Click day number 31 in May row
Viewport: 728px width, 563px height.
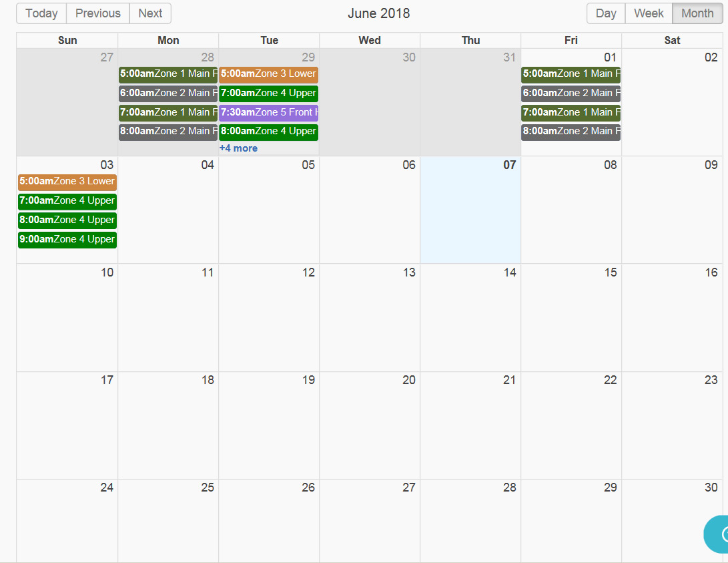click(x=509, y=57)
